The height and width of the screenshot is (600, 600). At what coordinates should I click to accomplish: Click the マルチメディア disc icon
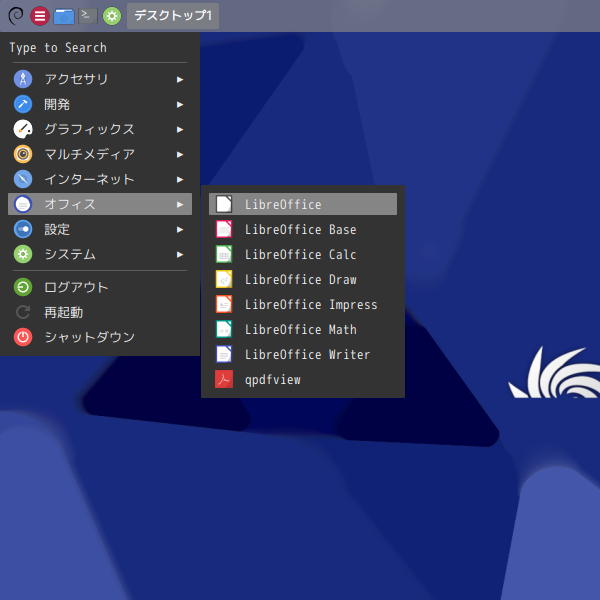(x=23, y=154)
